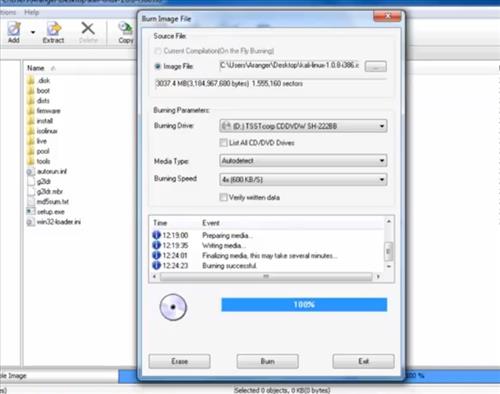Select the firmware folder

click(x=44, y=111)
